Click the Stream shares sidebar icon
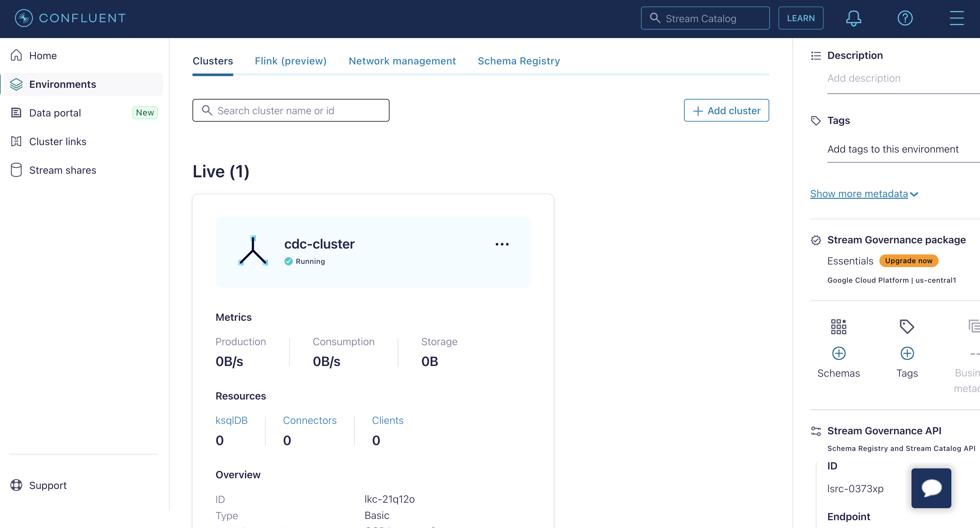 point(16,170)
